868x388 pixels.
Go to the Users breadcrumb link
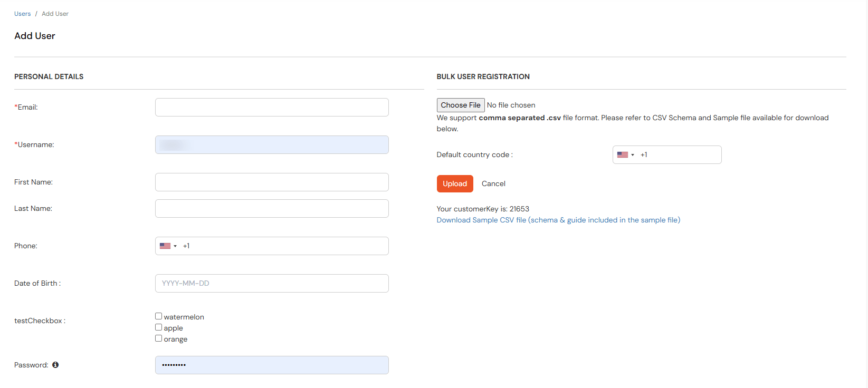pyautogui.click(x=22, y=14)
